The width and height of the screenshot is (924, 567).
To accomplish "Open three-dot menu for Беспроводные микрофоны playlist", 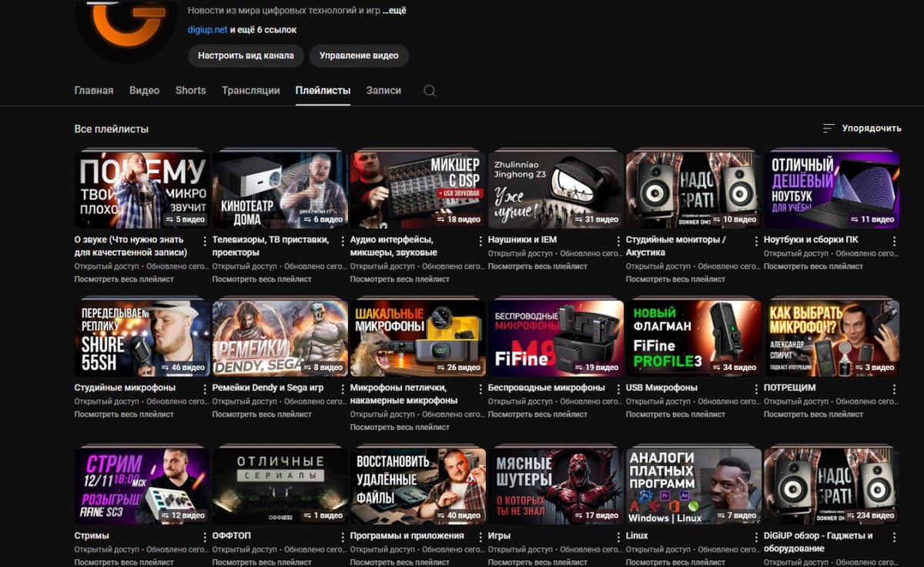I will click(618, 389).
